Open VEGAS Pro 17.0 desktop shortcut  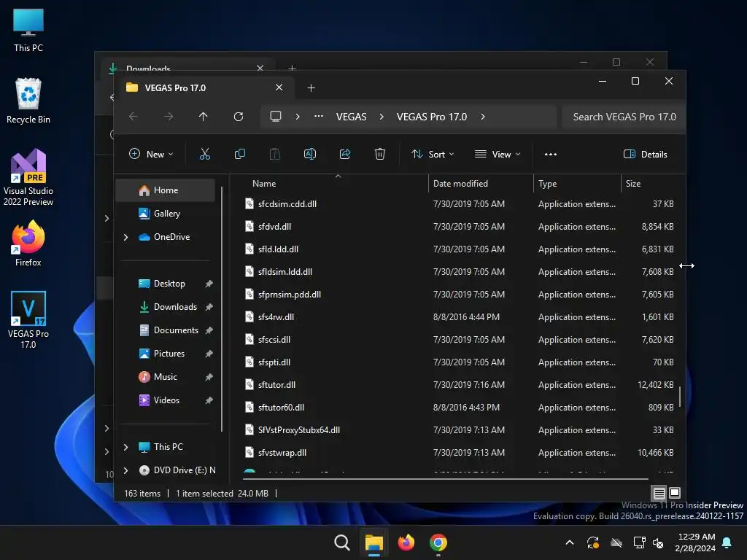point(28,319)
